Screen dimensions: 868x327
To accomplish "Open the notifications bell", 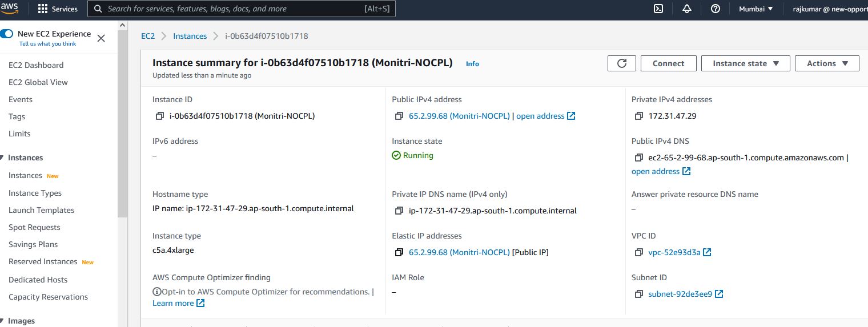I will (687, 9).
